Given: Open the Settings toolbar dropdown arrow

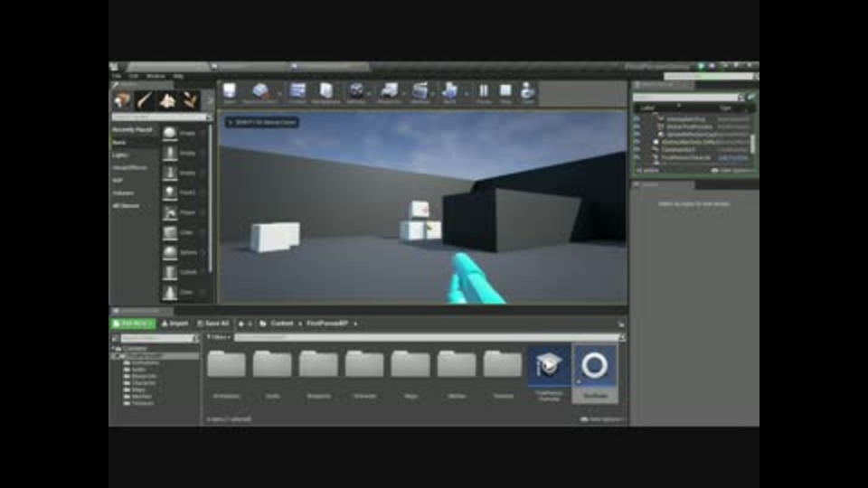Looking at the screenshot, I should (369, 93).
